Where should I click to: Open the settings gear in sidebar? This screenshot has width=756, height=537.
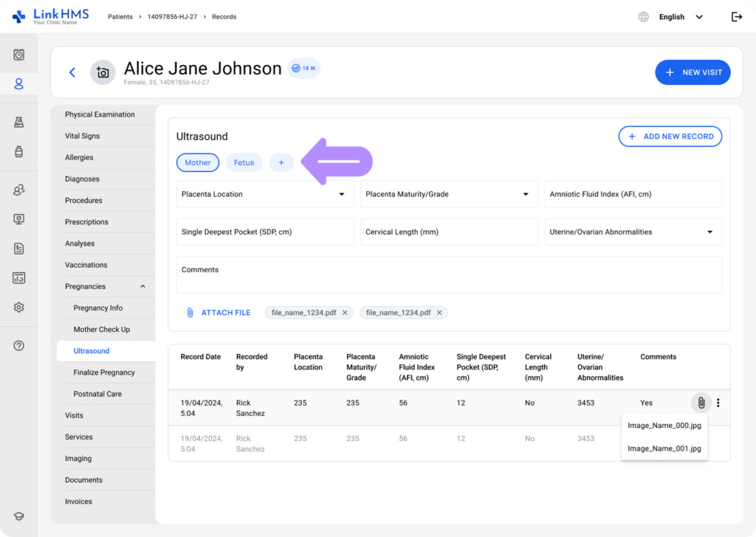pos(19,308)
